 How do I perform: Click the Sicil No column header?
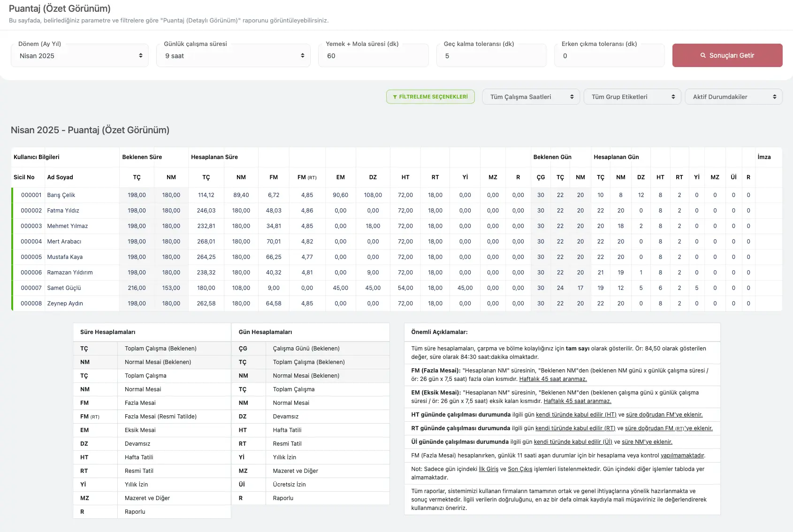click(24, 177)
